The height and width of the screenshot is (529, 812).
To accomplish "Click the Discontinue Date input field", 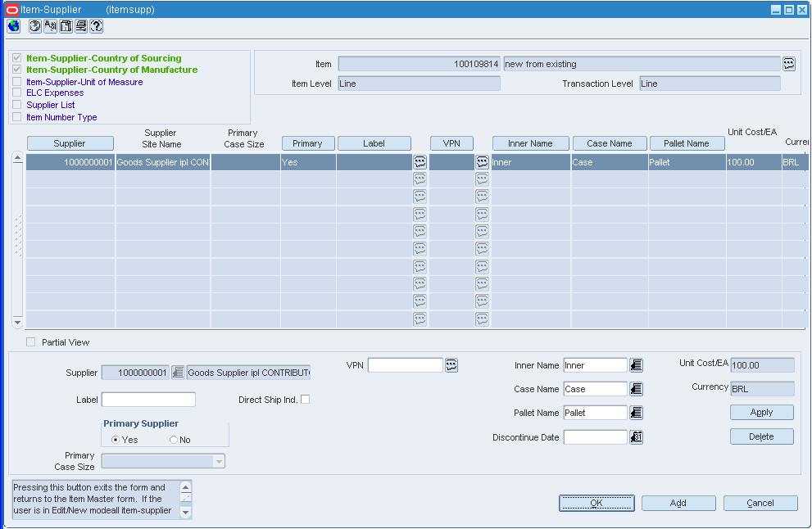I will click(595, 436).
